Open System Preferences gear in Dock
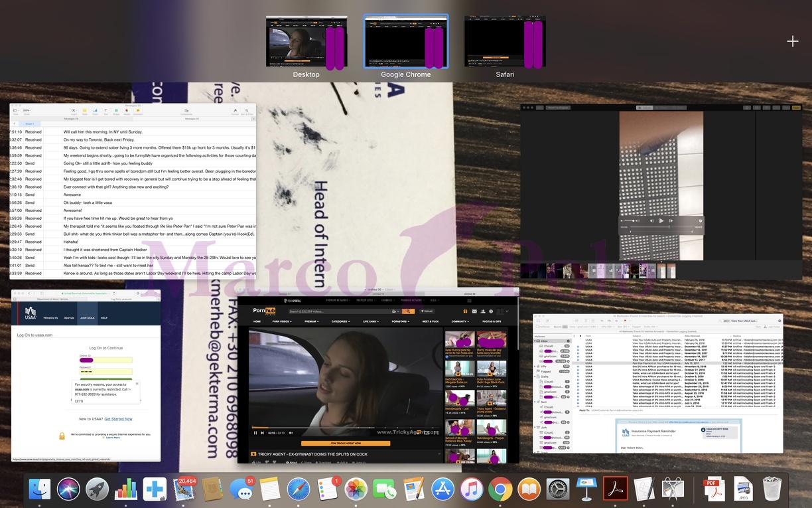Image resolution: width=812 pixels, height=508 pixels. 558,490
